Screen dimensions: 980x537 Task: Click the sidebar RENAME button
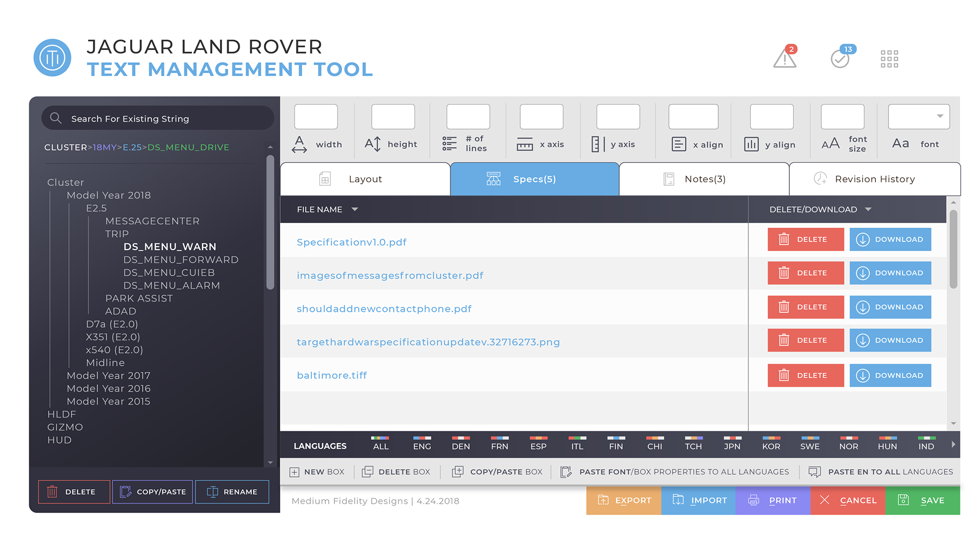[x=232, y=492]
